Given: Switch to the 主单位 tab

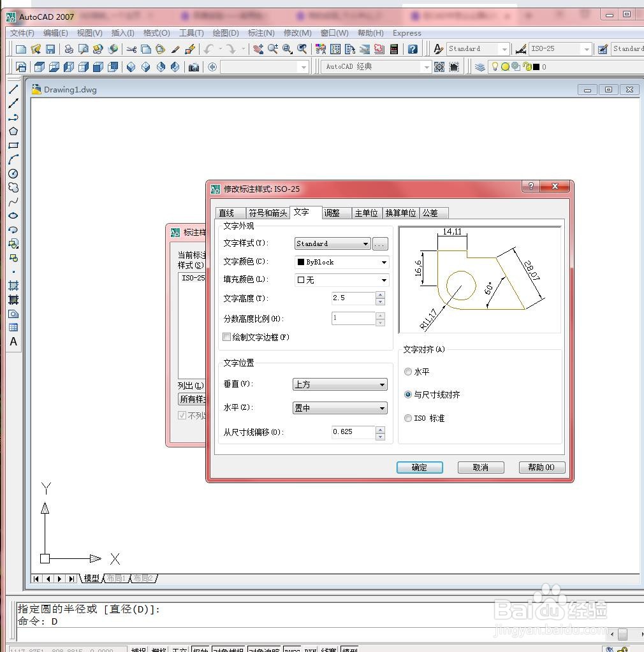Looking at the screenshot, I should [x=367, y=213].
